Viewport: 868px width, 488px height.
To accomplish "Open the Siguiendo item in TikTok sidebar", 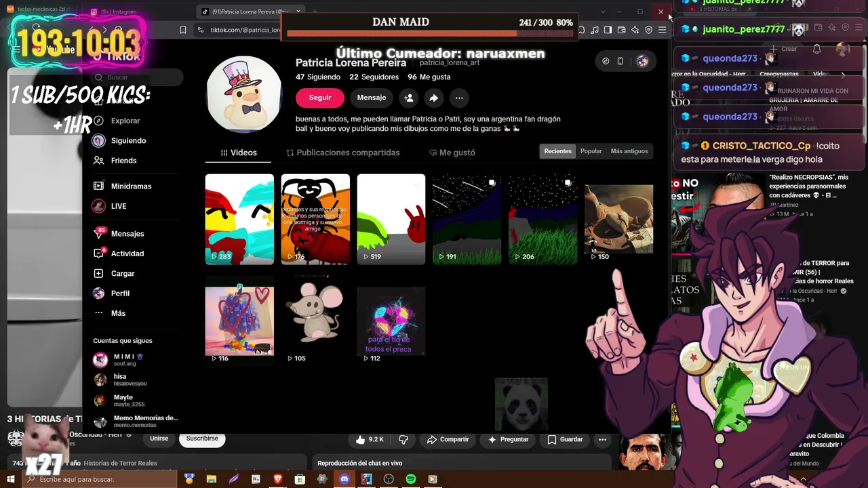I will [x=119, y=140].
